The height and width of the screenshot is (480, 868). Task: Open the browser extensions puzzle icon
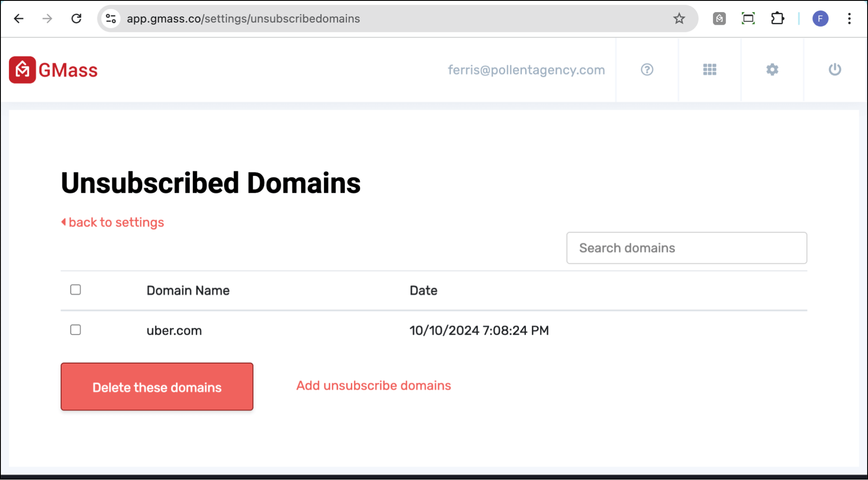(x=777, y=19)
